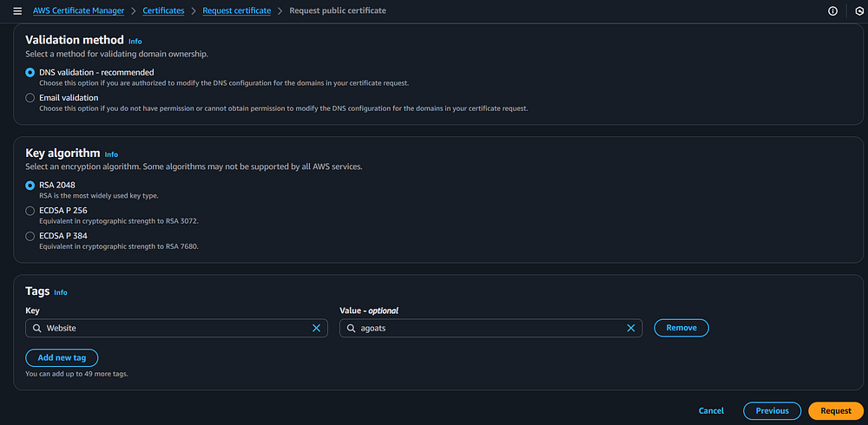The width and height of the screenshot is (868, 425).
Task: Choose ECDSA P 256 key algorithm
Action: (30, 211)
